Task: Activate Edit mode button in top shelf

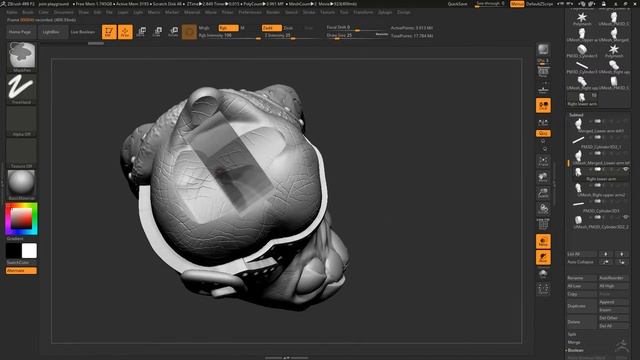Action: click(x=109, y=32)
